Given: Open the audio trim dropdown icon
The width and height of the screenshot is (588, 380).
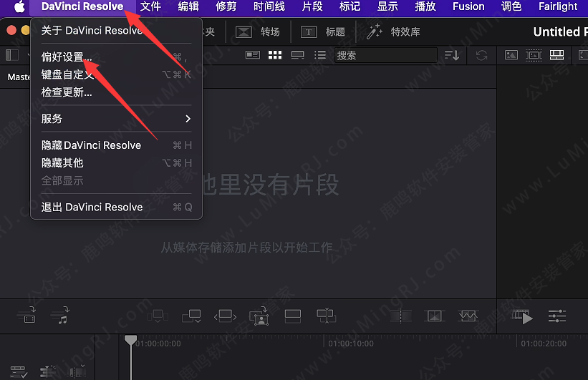Looking at the screenshot, I should (x=77, y=371).
